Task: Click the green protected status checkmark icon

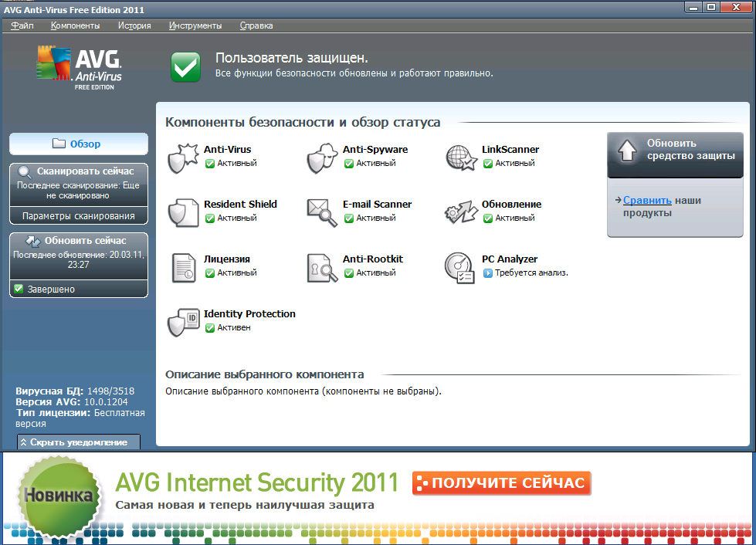Action: click(x=185, y=67)
